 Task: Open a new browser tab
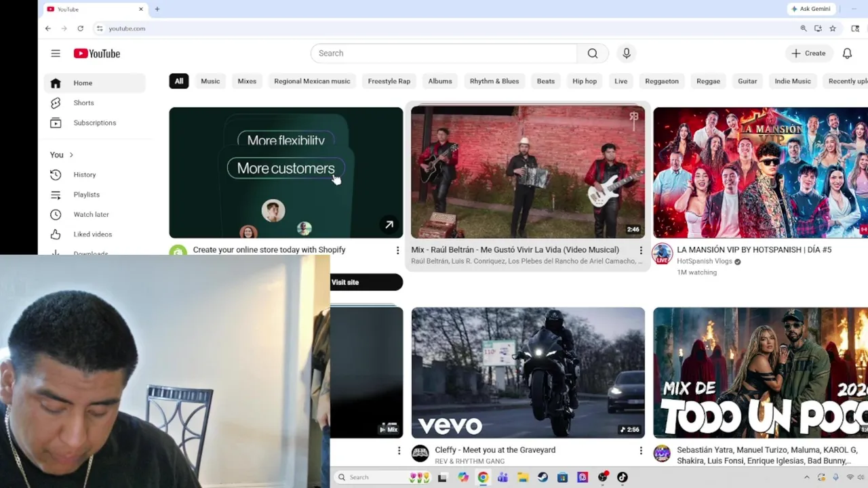[x=157, y=9]
